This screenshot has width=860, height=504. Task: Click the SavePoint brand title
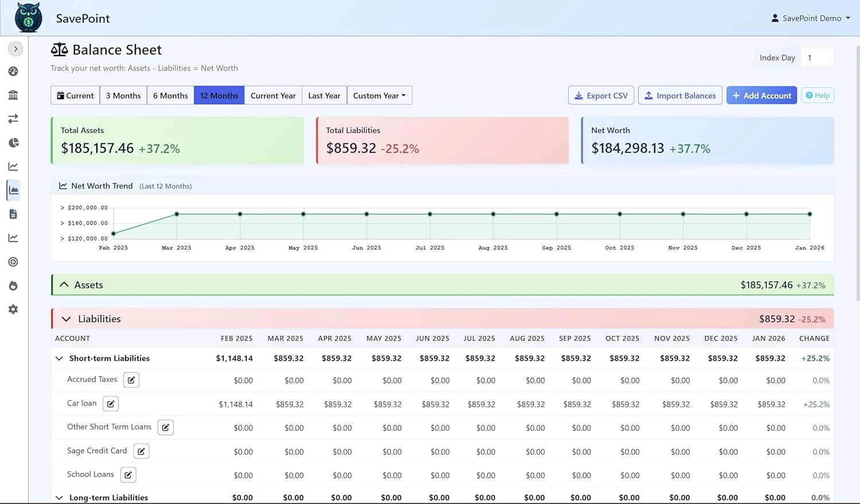pos(83,18)
